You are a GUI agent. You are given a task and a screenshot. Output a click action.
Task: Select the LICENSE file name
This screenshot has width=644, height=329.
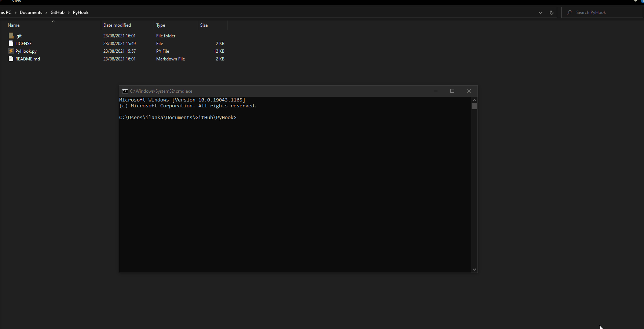pyautogui.click(x=23, y=44)
